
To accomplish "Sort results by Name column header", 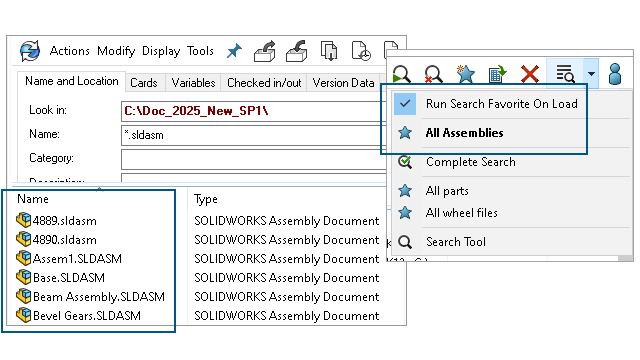I will pyautogui.click(x=33, y=199).
